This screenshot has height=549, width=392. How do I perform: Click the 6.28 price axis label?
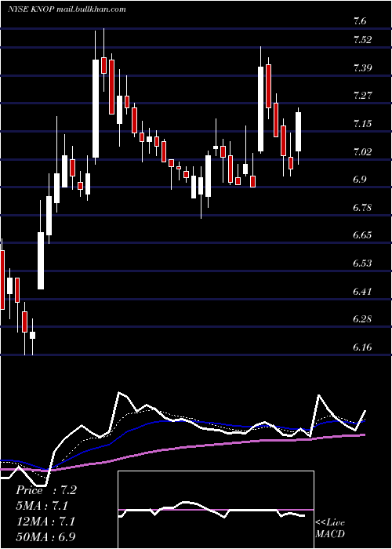coord(362,319)
